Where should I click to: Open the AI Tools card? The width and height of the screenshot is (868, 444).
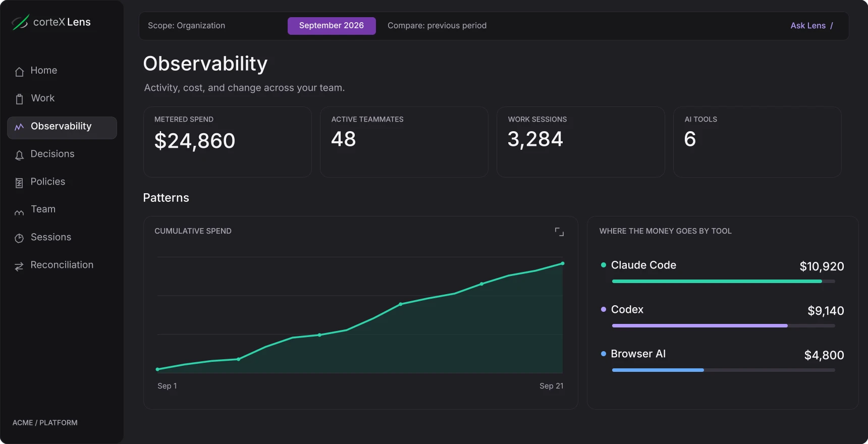757,142
